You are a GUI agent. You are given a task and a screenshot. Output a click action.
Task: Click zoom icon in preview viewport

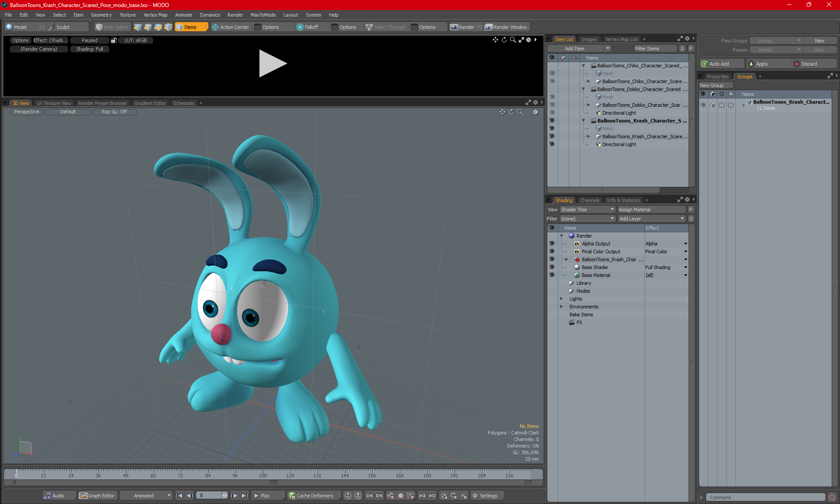[513, 40]
